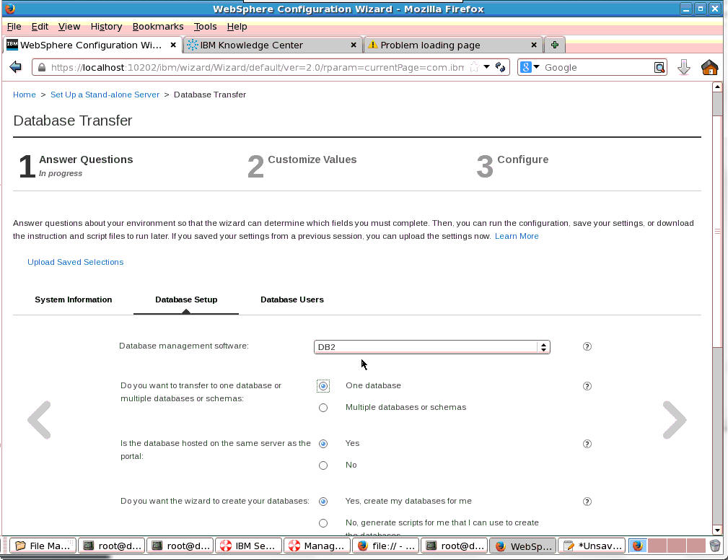This screenshot has height=560, width=728.
Task: Open *Unsav... text editor in taskbar
Action: click(592, 546)
